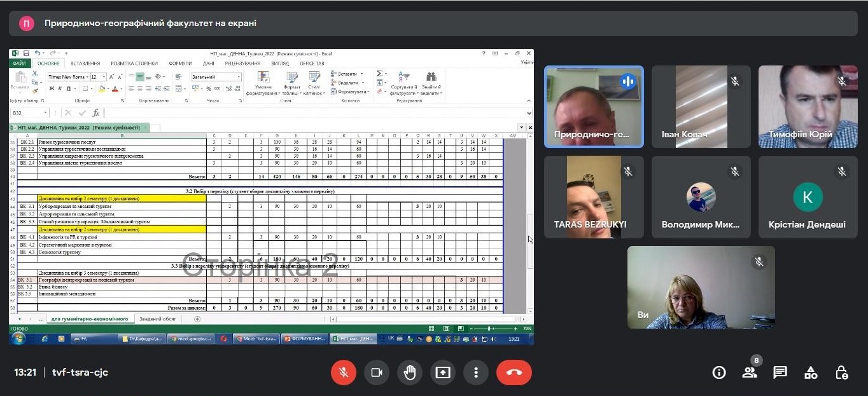The image size is (868, 396).
Task: Open more options three-dot menu in Meet
Action: point(476,372)
